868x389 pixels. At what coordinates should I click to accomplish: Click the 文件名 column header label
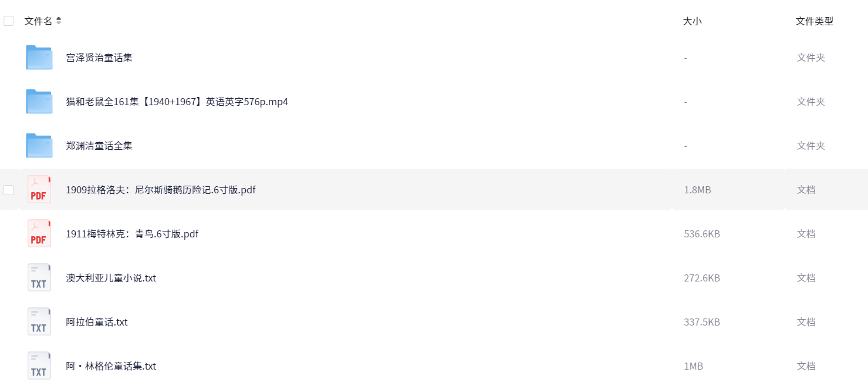pos(38,21)
